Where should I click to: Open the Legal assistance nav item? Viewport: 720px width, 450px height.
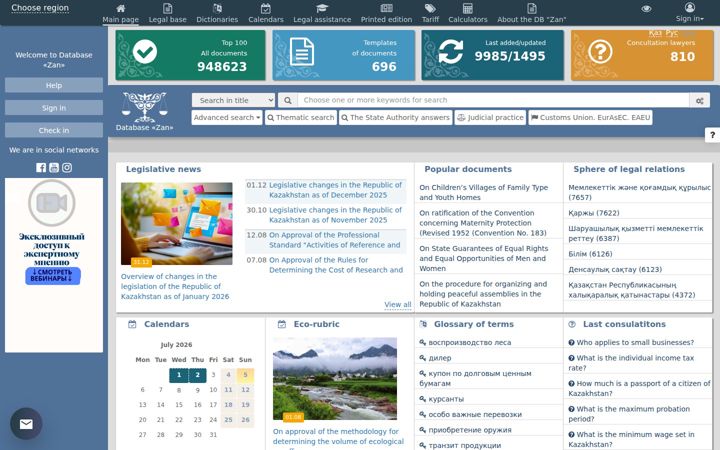coord(322,13)
